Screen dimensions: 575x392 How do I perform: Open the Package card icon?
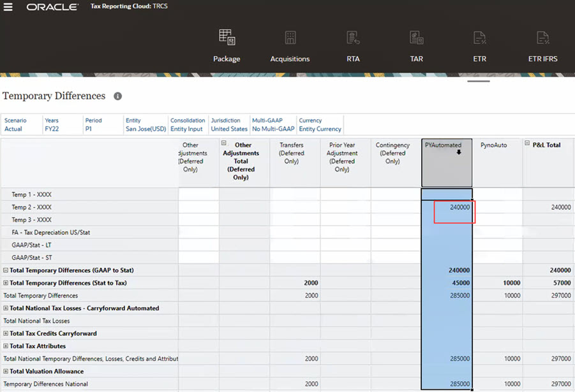tap(227, 38)
